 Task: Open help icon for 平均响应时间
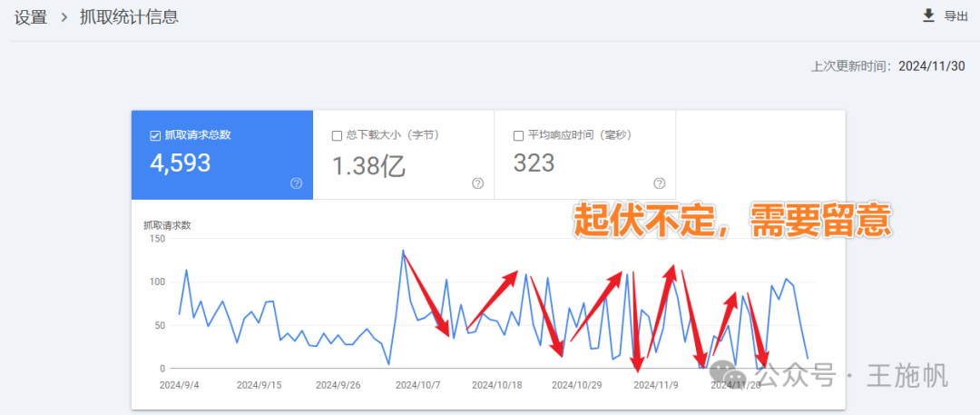click(x=660, y=183)
